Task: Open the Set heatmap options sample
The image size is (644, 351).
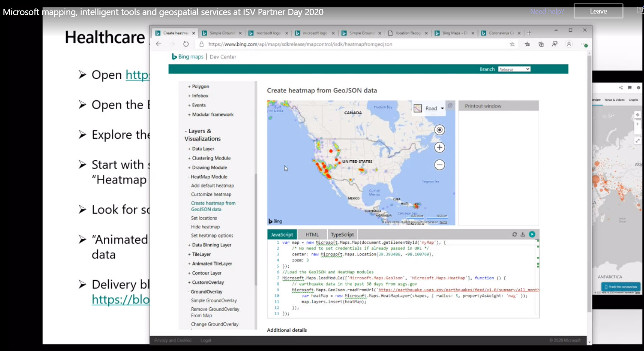Action: 212,236
